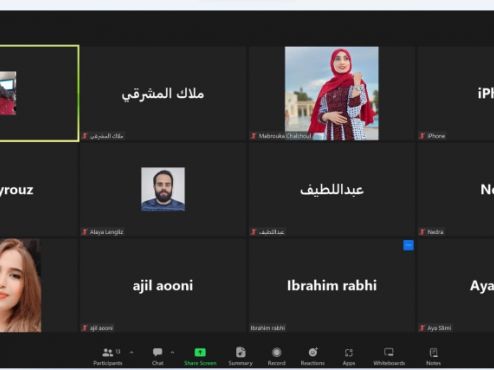Screen dimensions: 494x370
Task: Open the meeting Summary icon
Action: (240, 352)
